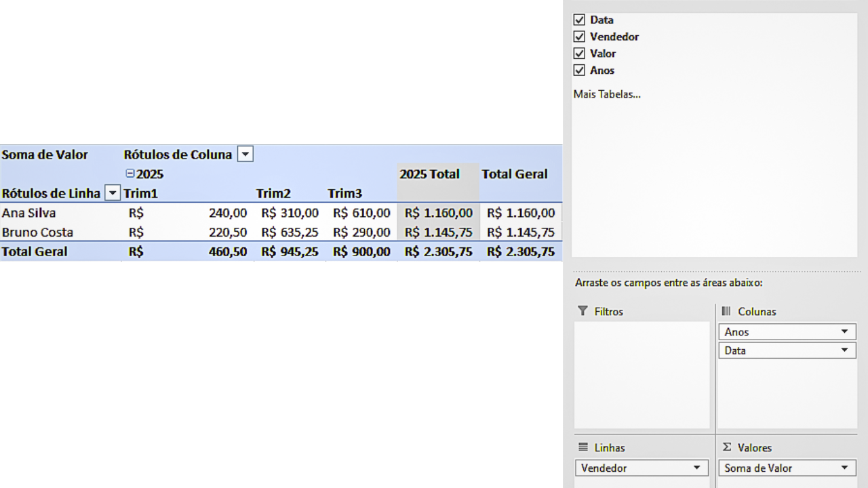Screen dimensions: 868x488
Task: Click the Filtros funnel icon
Action: (x=583, y=311)
